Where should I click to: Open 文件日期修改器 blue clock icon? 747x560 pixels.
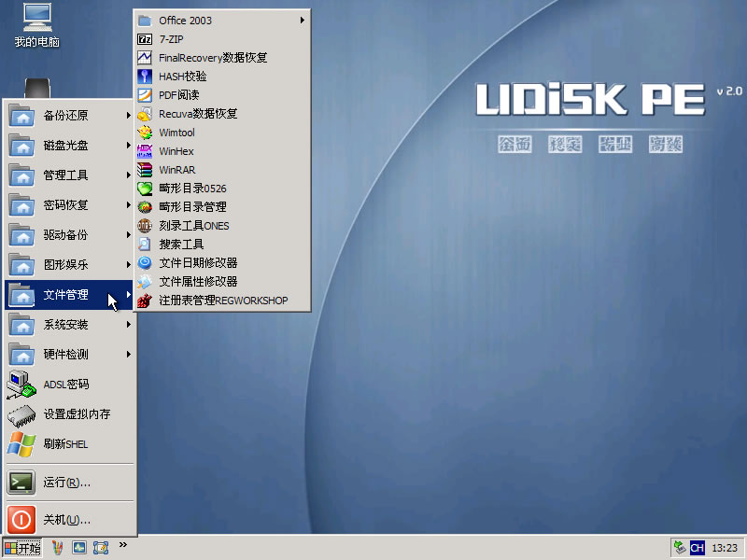click(145, 263)
